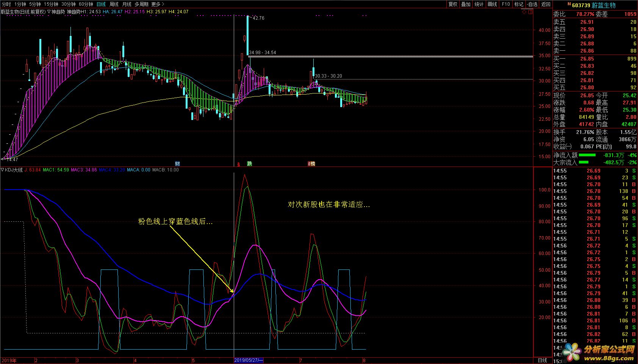Switch to the 周线 weekly chart tab

[x=114, y=4]
